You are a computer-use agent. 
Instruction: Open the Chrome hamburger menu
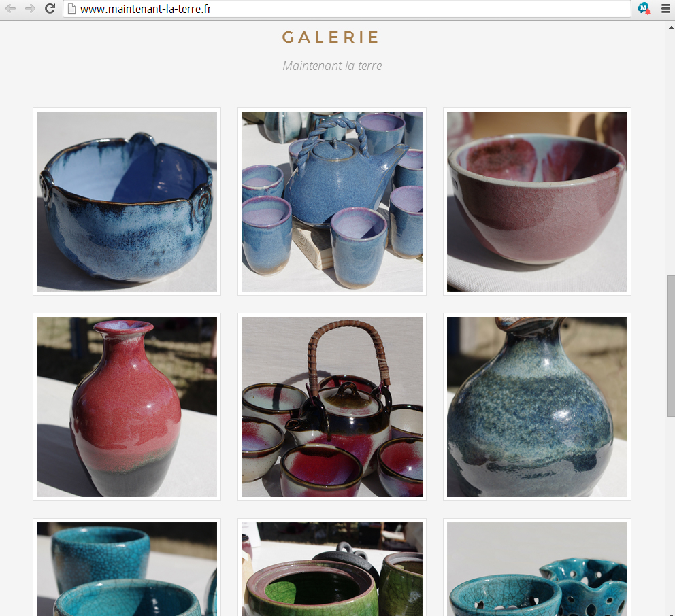coord(665,9)
